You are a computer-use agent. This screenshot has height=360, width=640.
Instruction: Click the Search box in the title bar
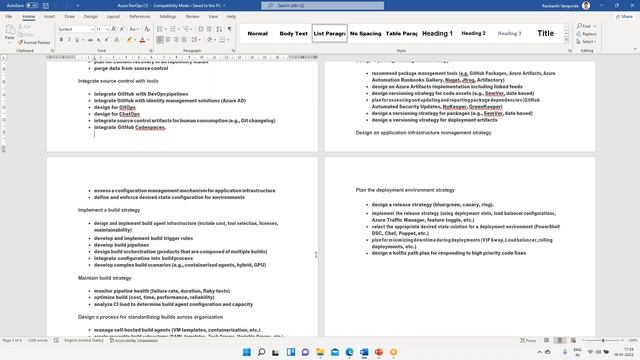[322, 6]
